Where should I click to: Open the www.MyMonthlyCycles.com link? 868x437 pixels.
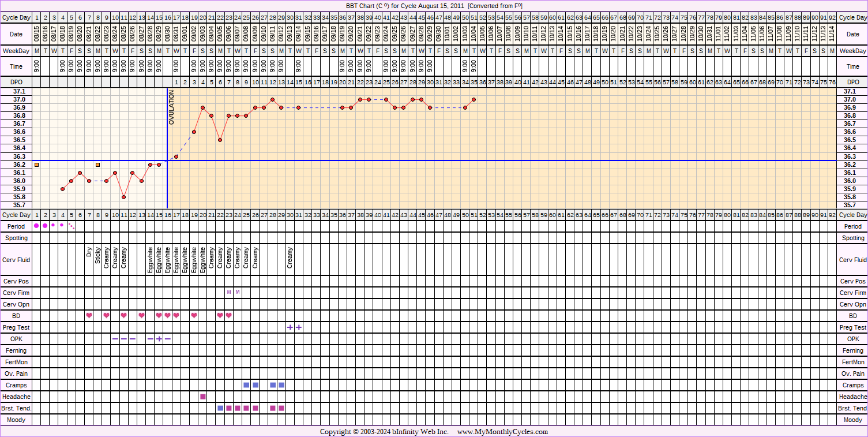502,432
